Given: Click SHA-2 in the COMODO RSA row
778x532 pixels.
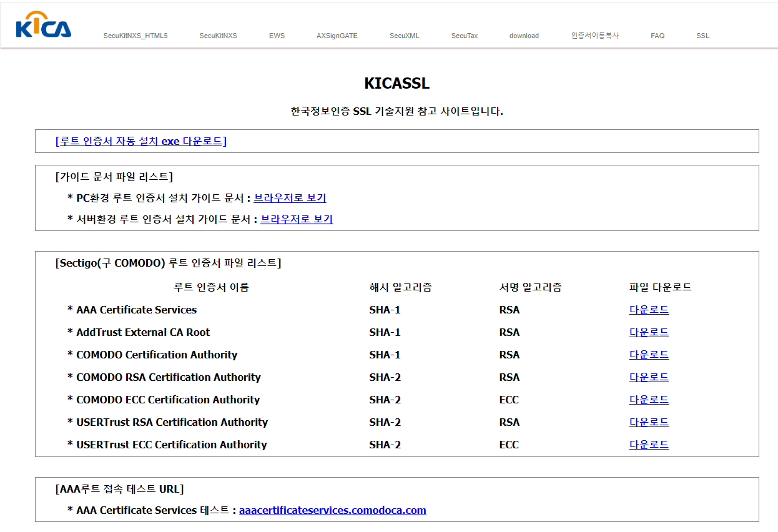Looking at the screenshot, I should [x=385, y=377].
